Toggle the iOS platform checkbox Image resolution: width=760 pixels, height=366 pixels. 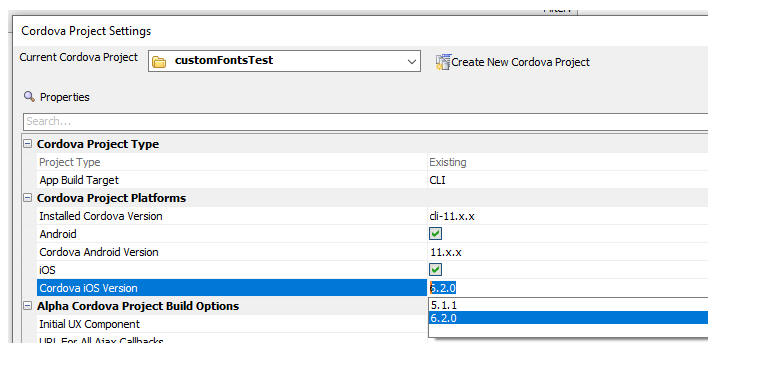coord(436,270)
